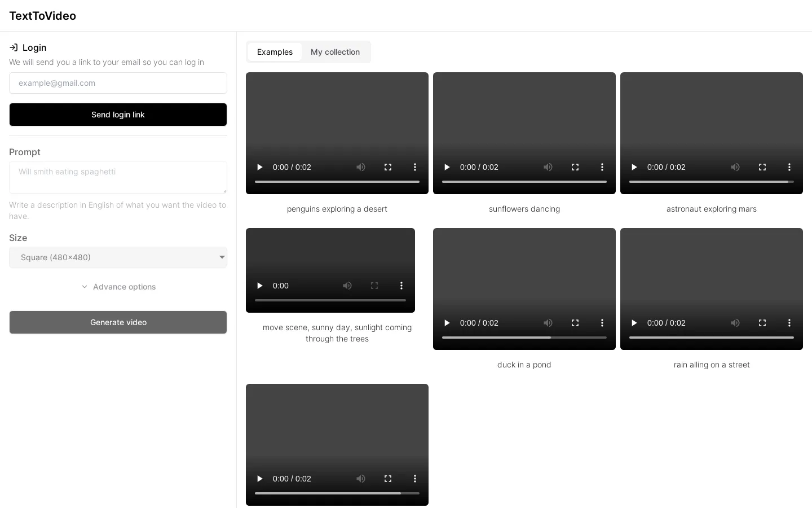The height and width of the screenshot is (508, 812).
Task: Open more options on duck pond video
Action: coord(602,323)
